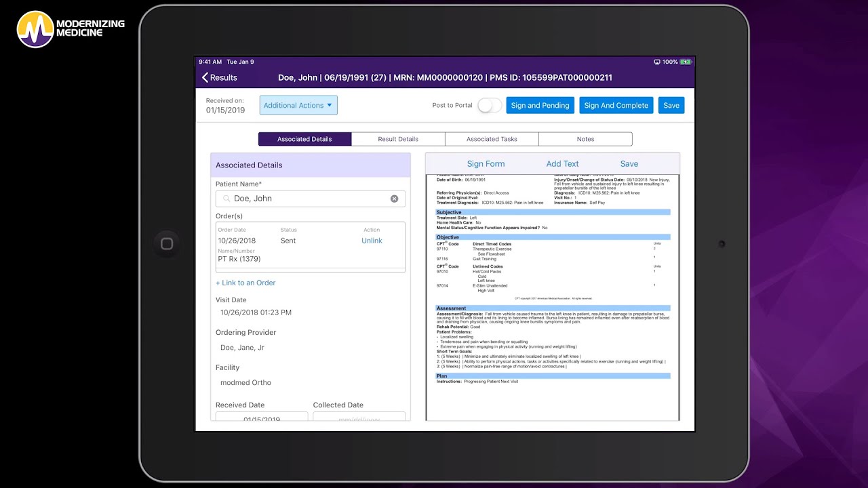Click ordering provider Doe, Jane, Jr

tap(242, 348)
